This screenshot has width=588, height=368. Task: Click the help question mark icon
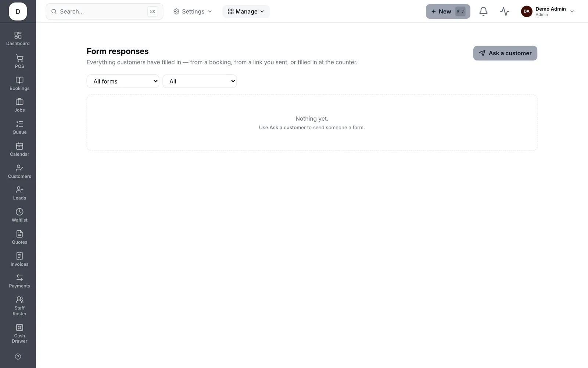coord(18,357)
